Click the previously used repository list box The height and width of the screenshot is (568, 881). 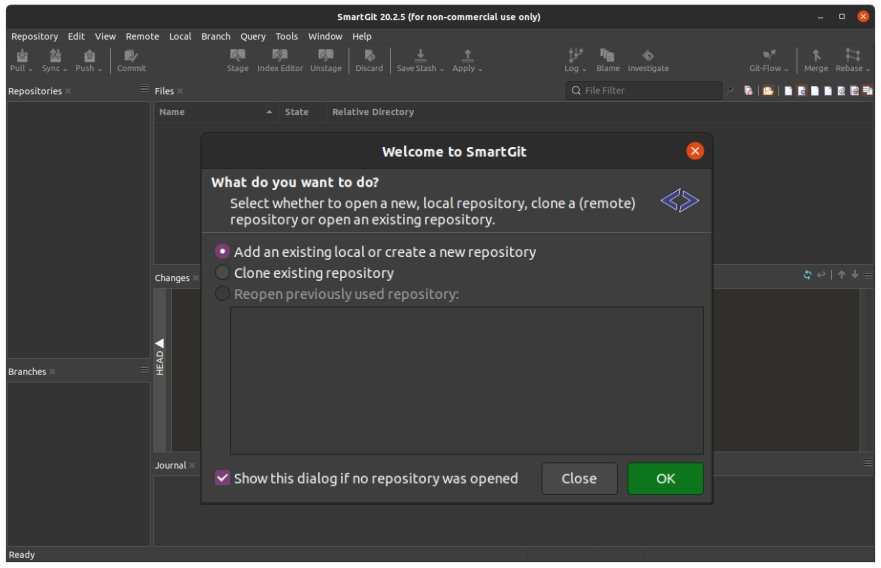click(x=466, y=380)
